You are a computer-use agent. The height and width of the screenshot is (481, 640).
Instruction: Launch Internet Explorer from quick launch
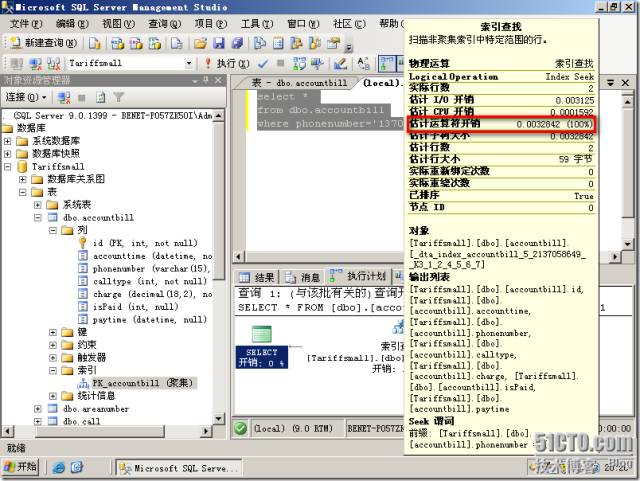pyautogui.click(x=59, y=467)
